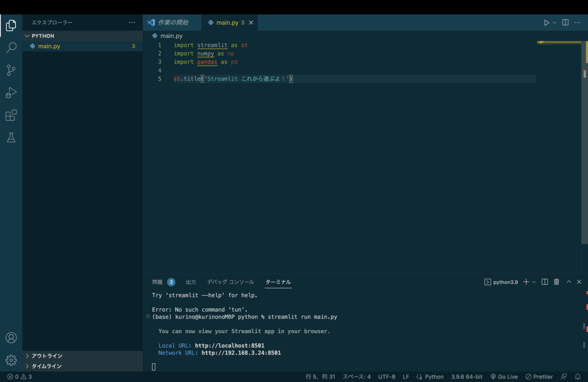The width and height of the screenshot is (588, 382).
Task: Open the Testing flask view
Action: (x=11, y=138)
